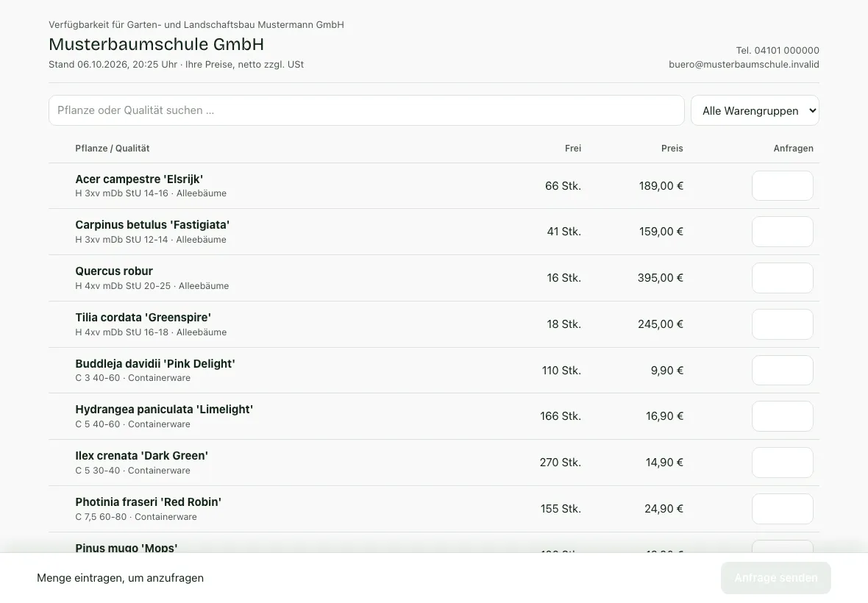The image size is (868, 603).
Task: Click the stock value 155 Stk.
Action: pyautogui.click(x=561, y=509)
